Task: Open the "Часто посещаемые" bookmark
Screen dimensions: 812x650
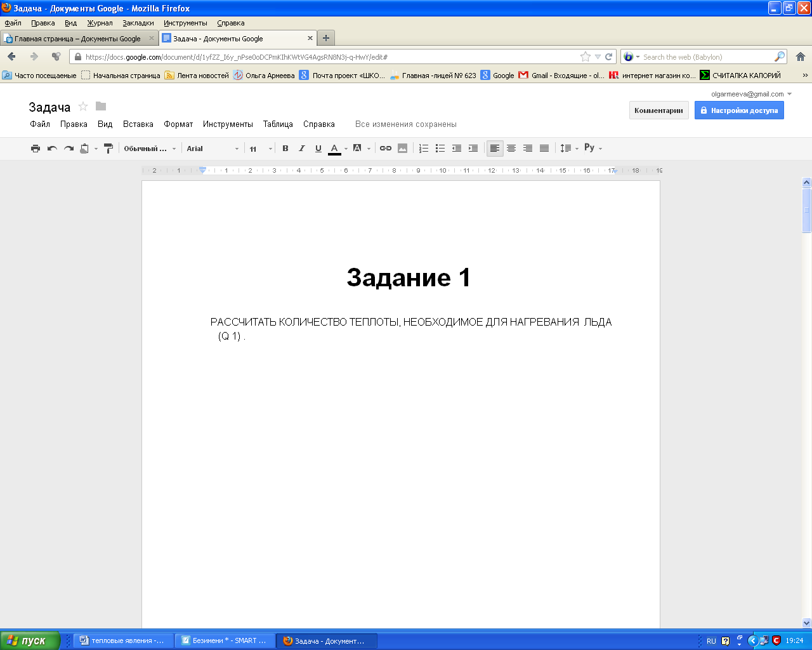Action: coord(39,76)
